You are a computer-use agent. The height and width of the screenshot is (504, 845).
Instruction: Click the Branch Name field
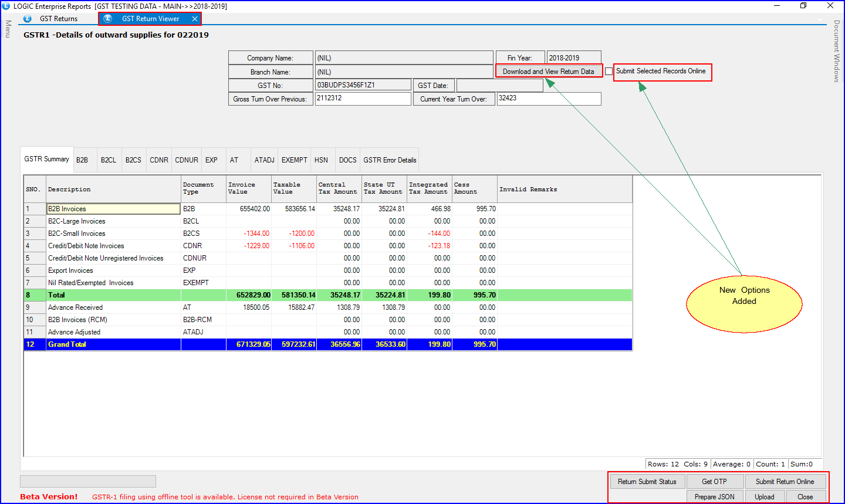404,72
